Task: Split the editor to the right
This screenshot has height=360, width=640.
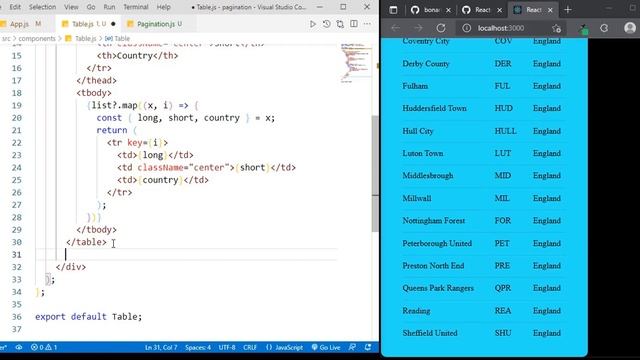Action: [354, 24]
